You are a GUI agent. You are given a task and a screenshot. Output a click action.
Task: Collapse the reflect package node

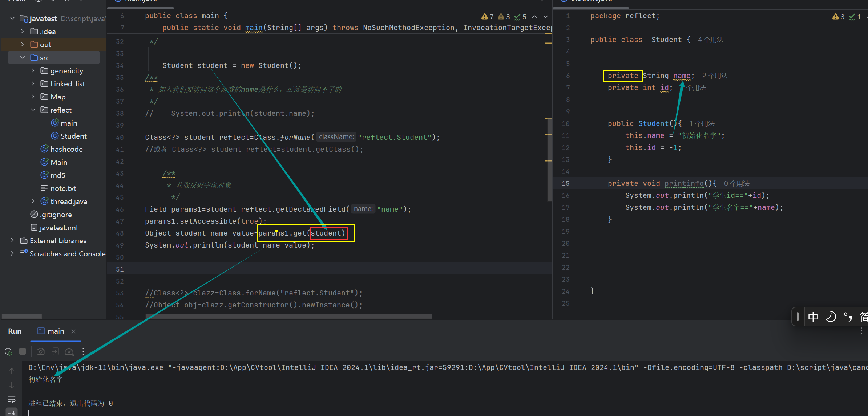33,110
